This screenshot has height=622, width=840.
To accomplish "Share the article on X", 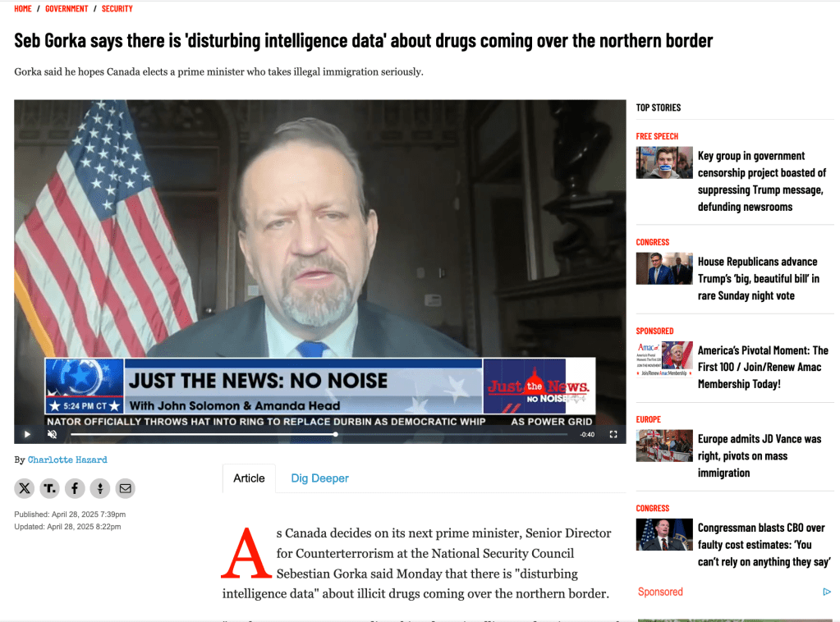I will [x=24, y=488].
